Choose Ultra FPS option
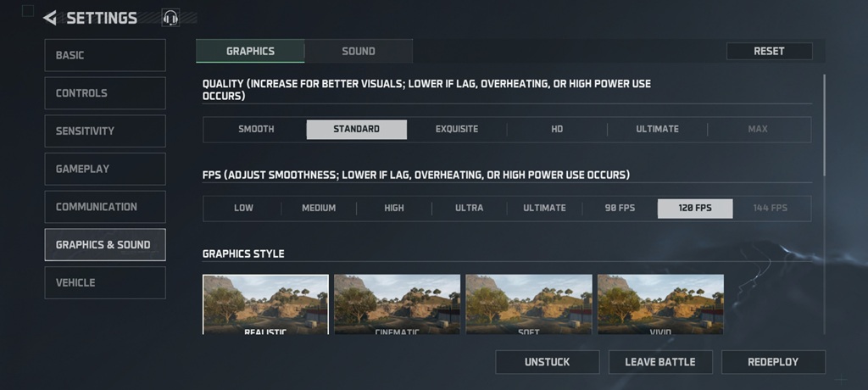 (x=469, y=208)
